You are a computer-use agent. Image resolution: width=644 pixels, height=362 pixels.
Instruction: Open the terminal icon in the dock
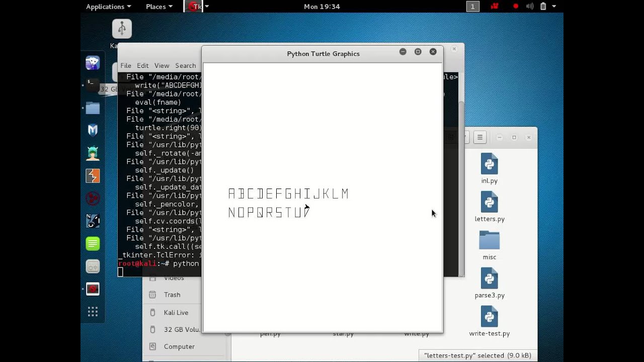tap(93, 85)
